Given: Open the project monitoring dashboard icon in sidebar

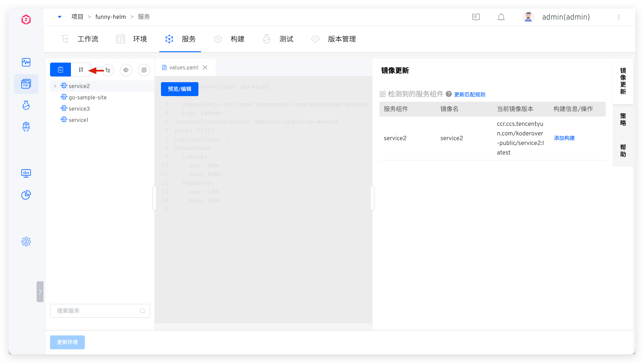Looking at the screenshot, I should coord(26,62).
